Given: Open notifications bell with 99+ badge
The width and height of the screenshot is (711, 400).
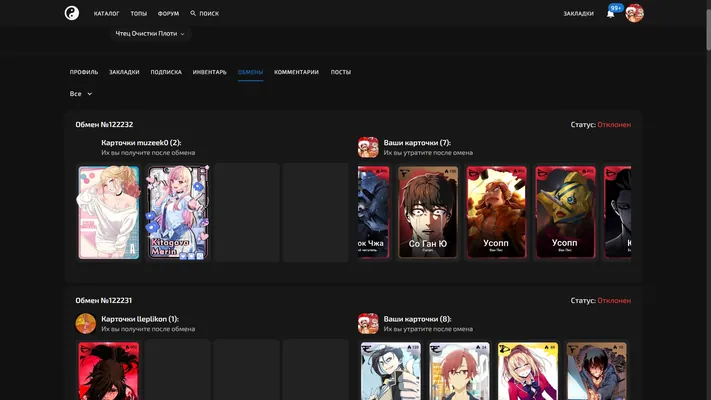Looking at the screenshot, I should (611, 14).
